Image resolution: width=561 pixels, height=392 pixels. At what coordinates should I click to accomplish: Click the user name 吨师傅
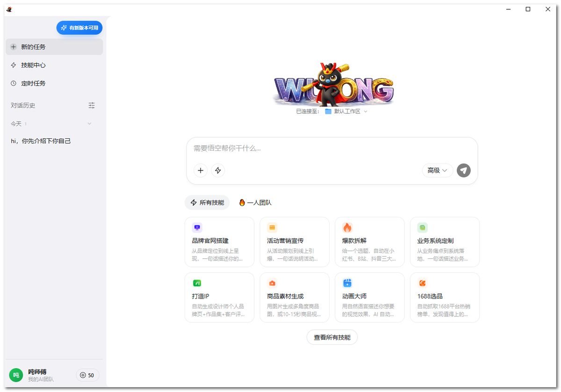click(x=37, y=372)
